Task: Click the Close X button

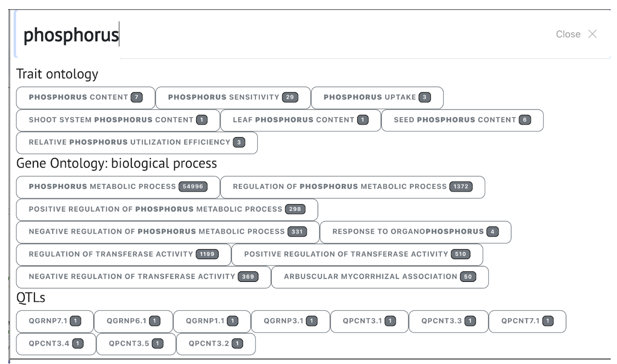Action: click(x=576, y=34)
